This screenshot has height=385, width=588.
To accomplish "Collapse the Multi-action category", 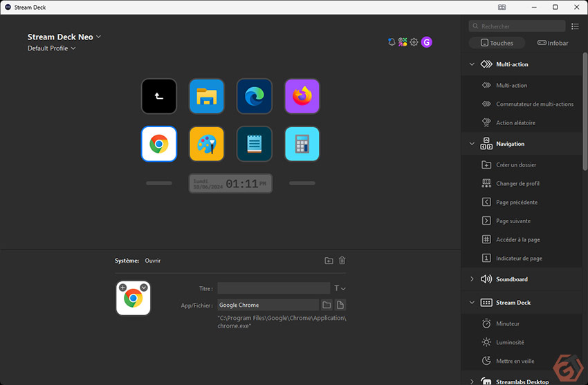I will (472, 64).
